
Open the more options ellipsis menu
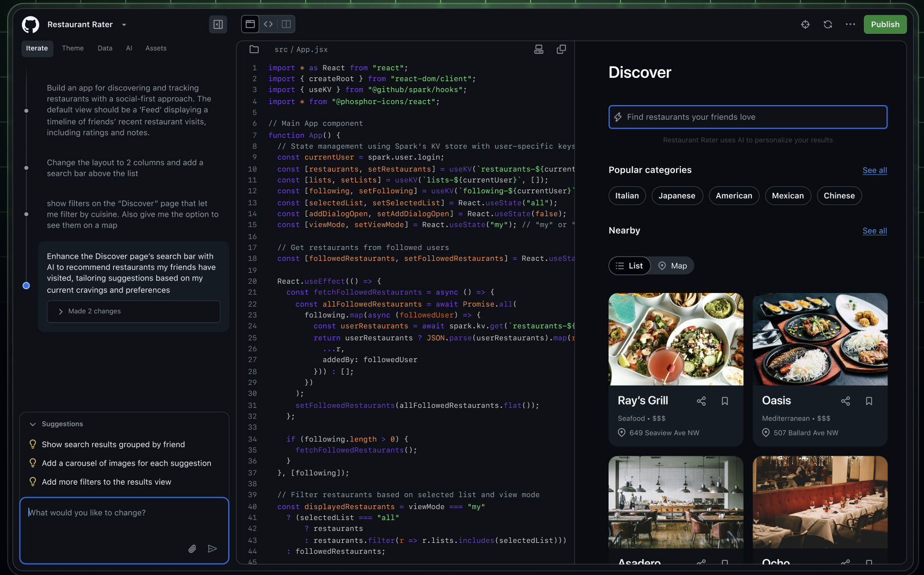pyautogui.click(x=850, y=25)
